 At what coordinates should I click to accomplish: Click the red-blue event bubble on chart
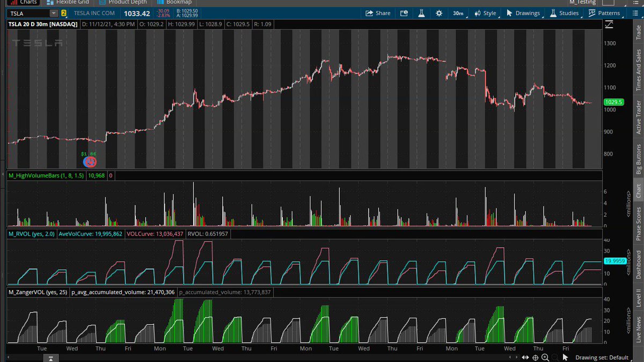tap(90, 161)
